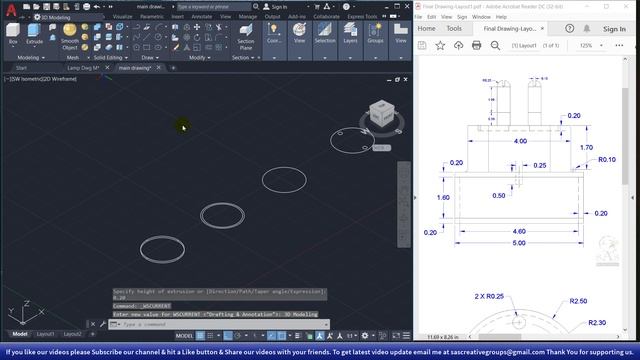The height and width of the screenshot is (360, 640).
Task: Click the command line customize wrench icon
Action: (x=102, y=324)
